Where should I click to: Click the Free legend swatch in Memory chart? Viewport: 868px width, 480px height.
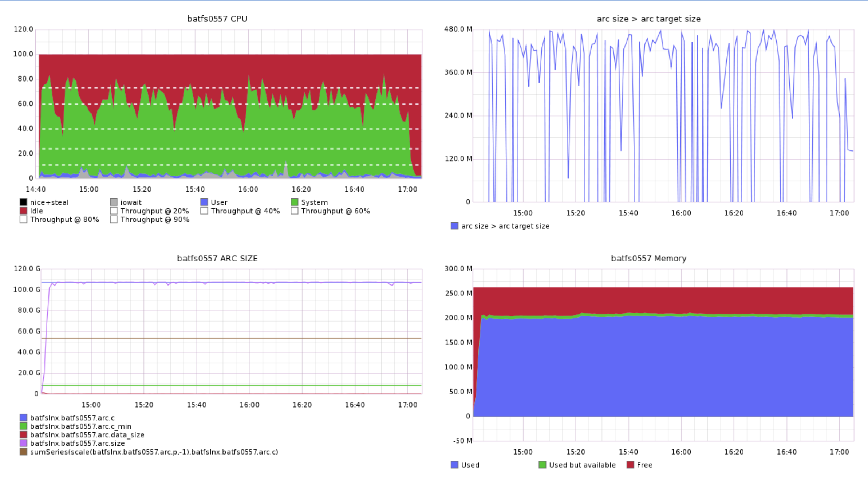coord(630,465)
